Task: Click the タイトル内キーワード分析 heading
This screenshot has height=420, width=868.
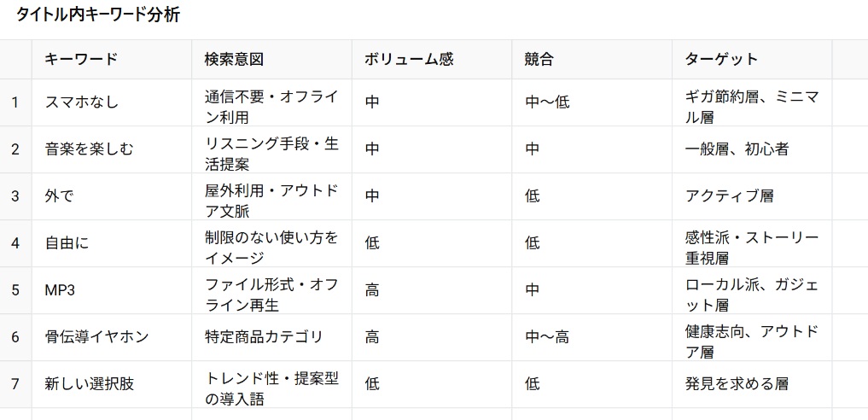Action: tap(98, 15)
